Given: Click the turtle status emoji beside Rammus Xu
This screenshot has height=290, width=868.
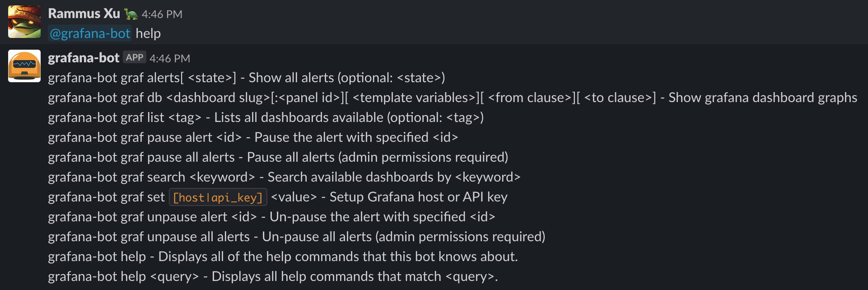Looking at the screenshot, I should click(131, 14).
